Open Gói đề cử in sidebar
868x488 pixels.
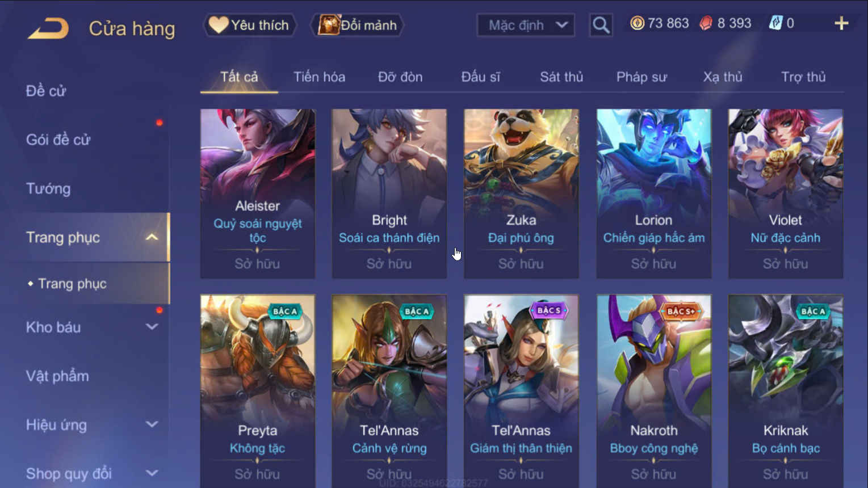[58, 140]
